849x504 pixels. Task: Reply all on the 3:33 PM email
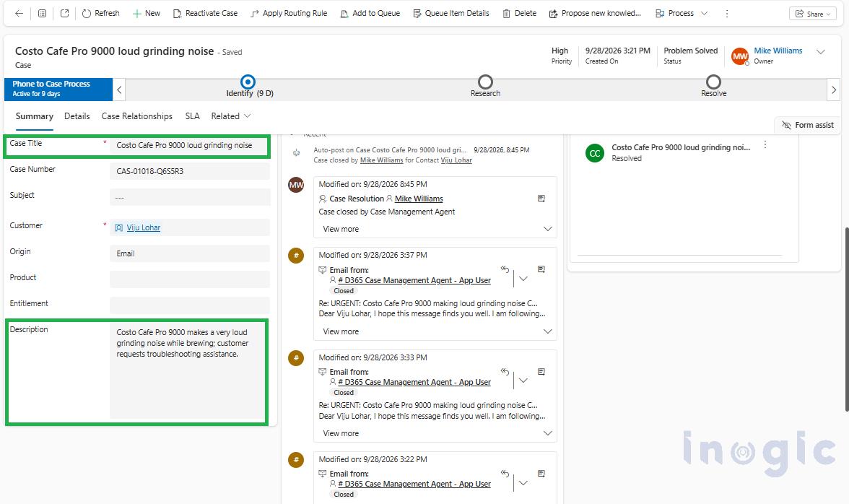tap(505, 371)
